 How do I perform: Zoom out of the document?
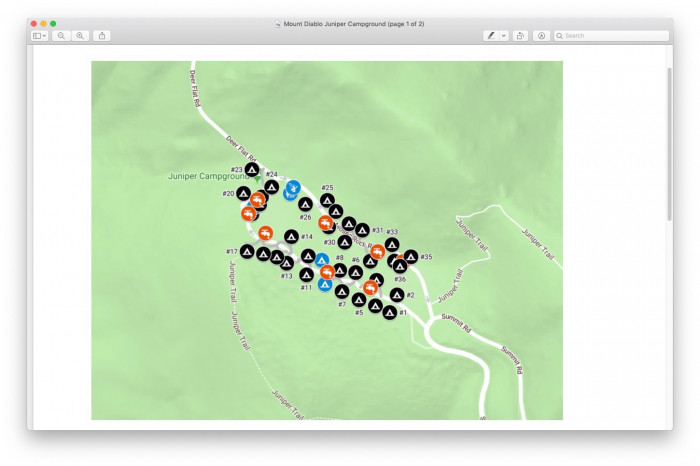[61, 35]
